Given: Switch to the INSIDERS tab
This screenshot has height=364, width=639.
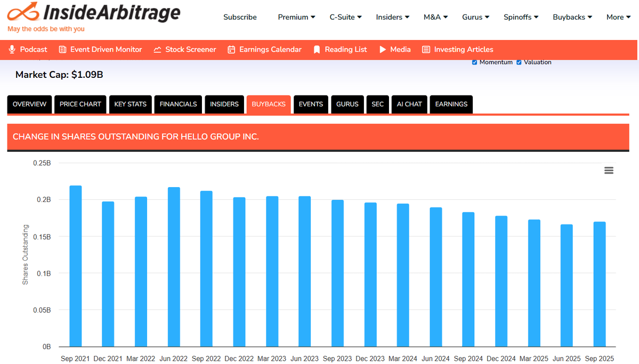Looking at the screenshot, I should (x=224, y=104).
